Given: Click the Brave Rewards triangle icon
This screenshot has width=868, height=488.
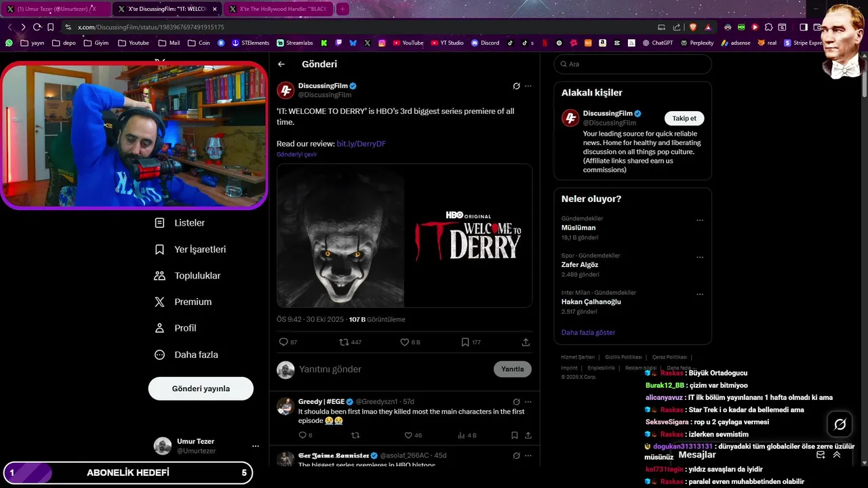Looking at the screenshot, I should coord(708,27).
